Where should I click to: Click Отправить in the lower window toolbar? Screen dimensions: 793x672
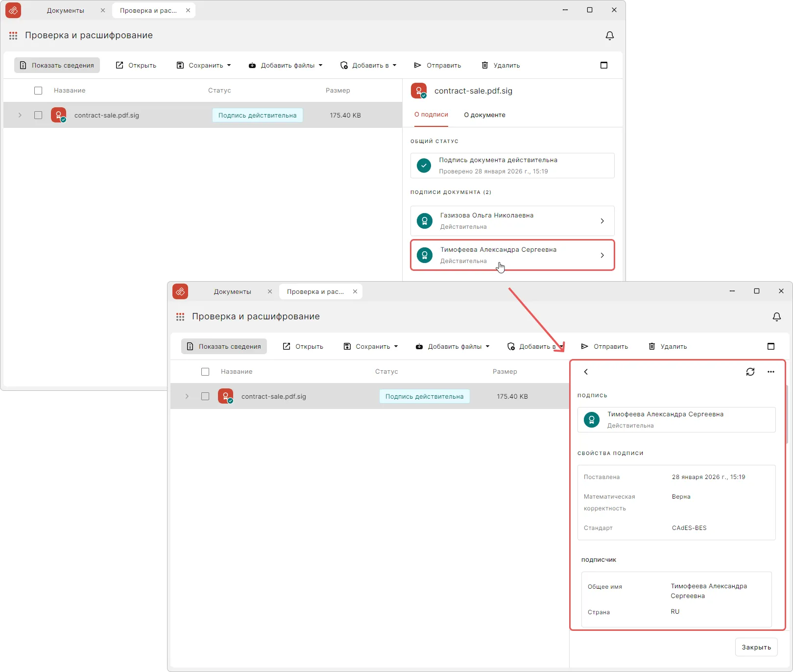coord(604,346)
